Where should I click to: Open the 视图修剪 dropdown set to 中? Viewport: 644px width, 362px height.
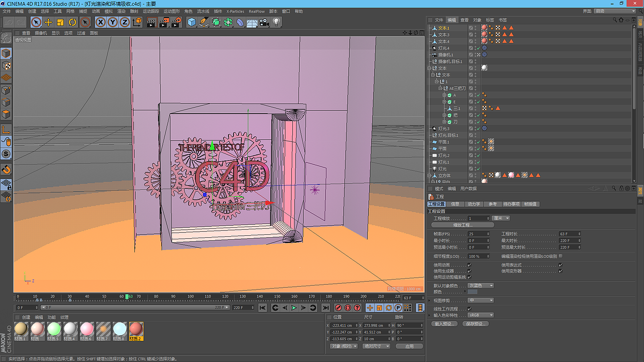point(480,300)
